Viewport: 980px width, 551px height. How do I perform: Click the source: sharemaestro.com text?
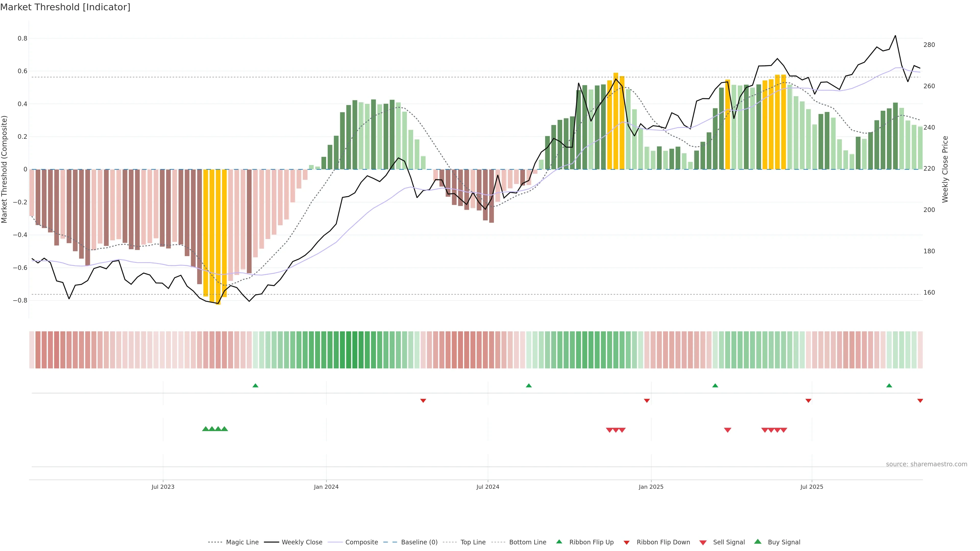point(926,464)
